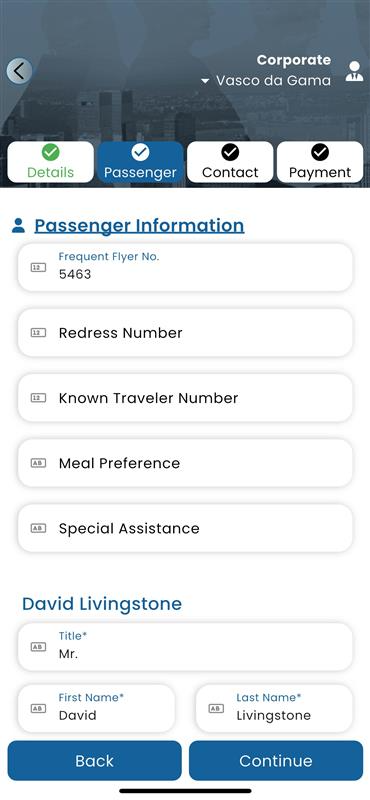
Task: Tap the person icon beside Passenger Information
Action: point(18,226)
